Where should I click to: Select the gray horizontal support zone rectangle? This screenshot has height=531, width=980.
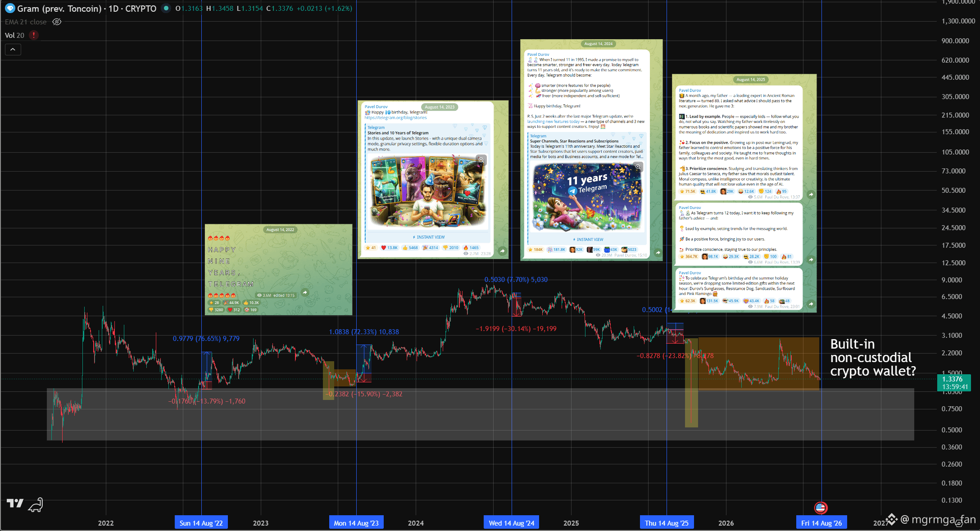[481, 414]
